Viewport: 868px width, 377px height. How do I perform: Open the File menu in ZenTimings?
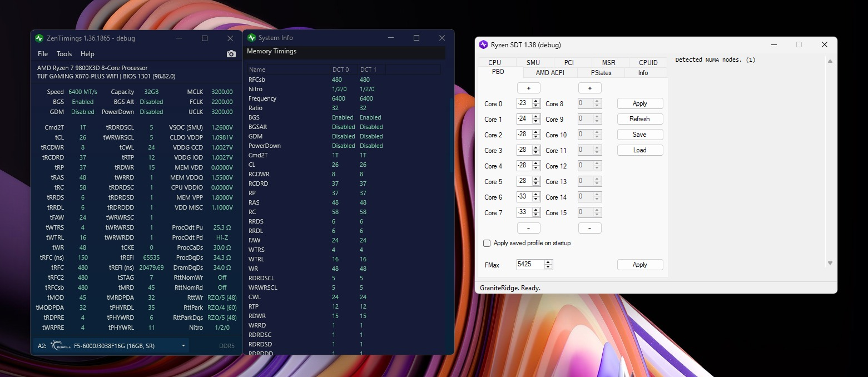(x=43, y=54)
